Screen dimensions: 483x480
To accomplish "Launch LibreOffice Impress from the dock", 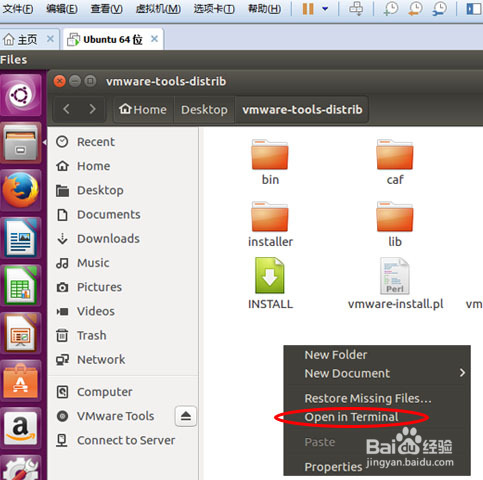I will (21, 333).
